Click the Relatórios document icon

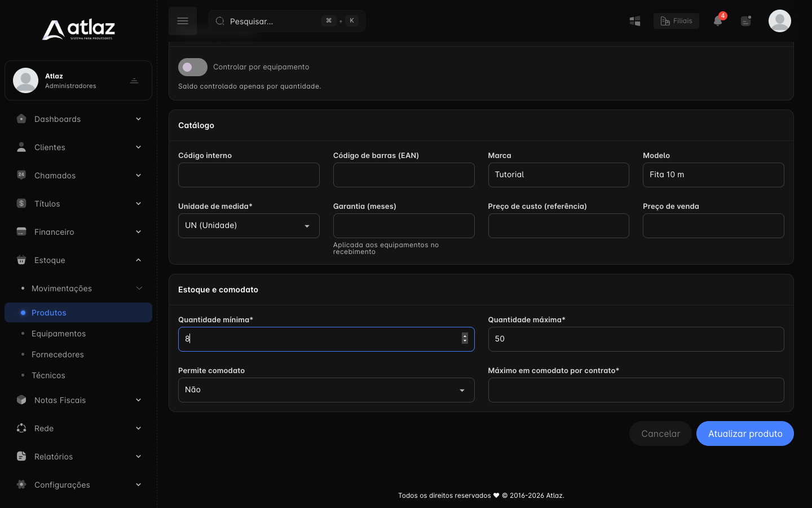(x=21, y=456)
